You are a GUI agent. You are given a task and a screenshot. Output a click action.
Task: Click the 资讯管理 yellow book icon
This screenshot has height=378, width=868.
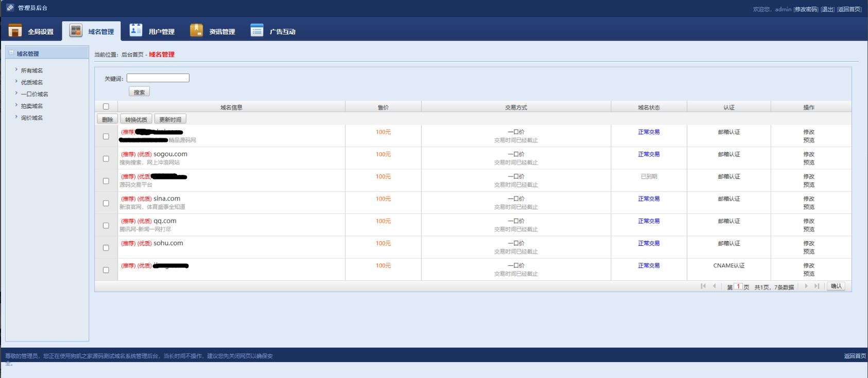pyautogui.click(x=196, y=30)
